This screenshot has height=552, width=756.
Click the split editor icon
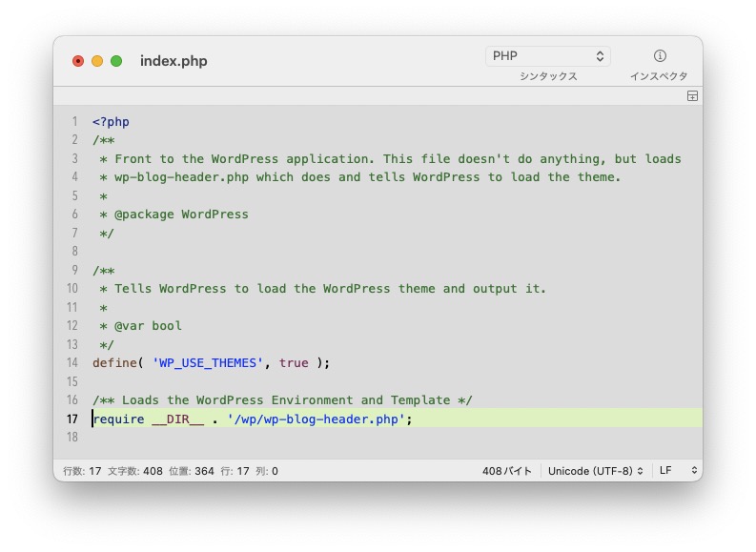click(x=692, y=96)
